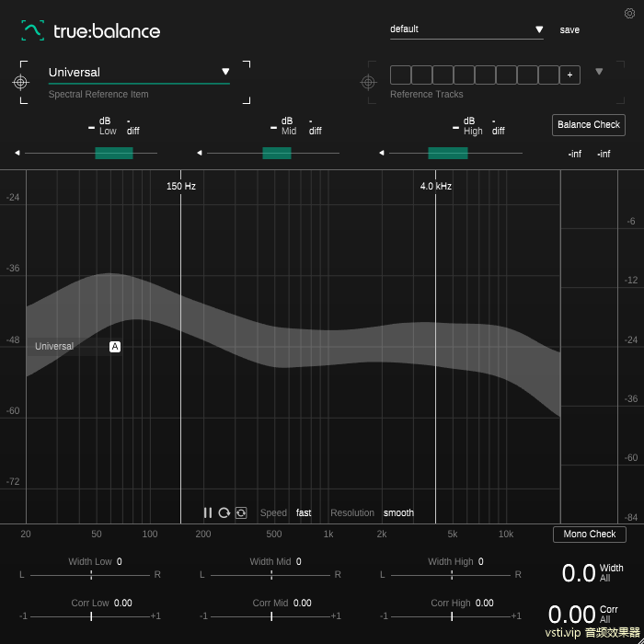Save the current preset
Viewport: 644px width, 644px height.
tap(569, 30)
